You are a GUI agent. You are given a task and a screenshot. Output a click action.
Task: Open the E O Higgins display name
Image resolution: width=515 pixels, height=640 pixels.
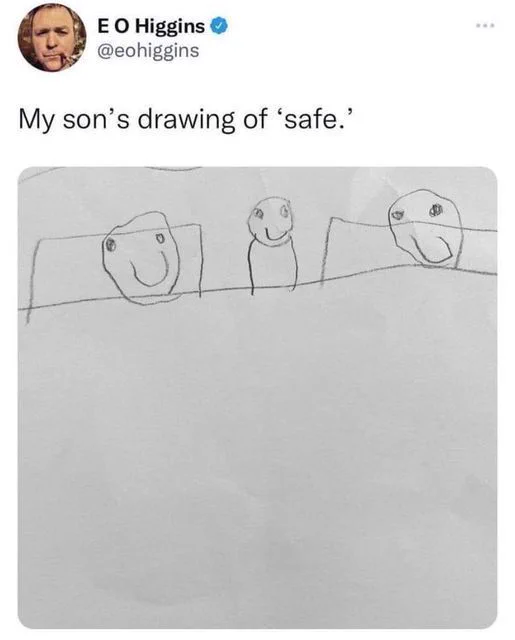pos(151,27)
